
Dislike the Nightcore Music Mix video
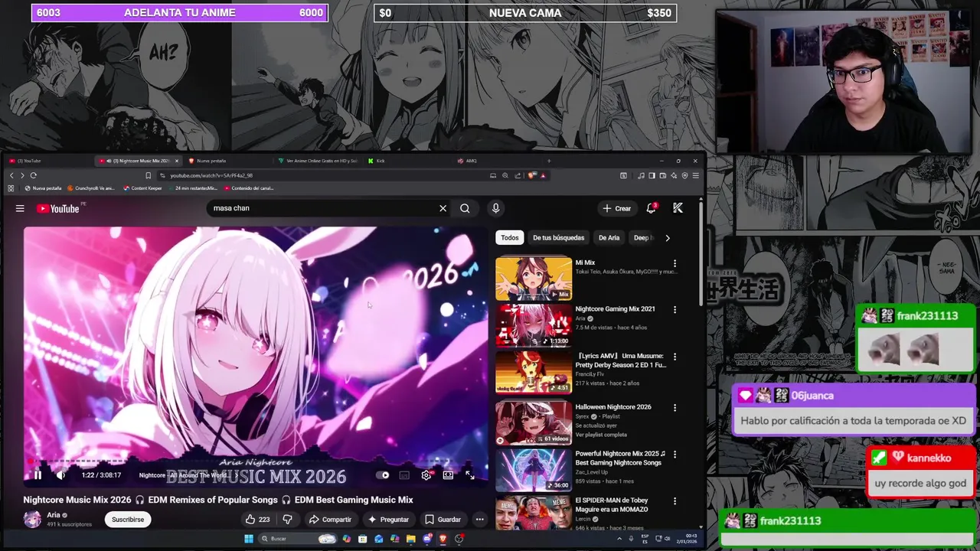pyautogui.click(x=287, y=520)
